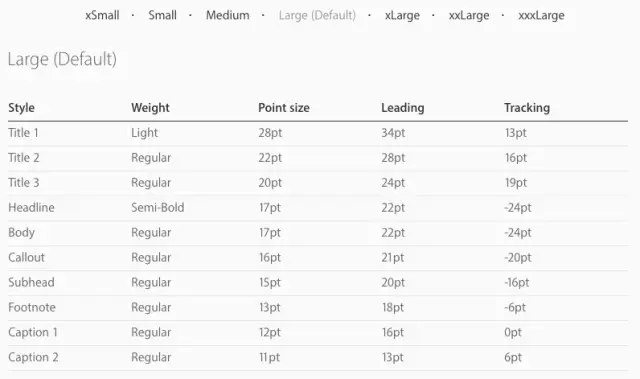This screenshot has height=379, width=640.
Task: Click the Semi-Bold weight cell
Action: 158,208
